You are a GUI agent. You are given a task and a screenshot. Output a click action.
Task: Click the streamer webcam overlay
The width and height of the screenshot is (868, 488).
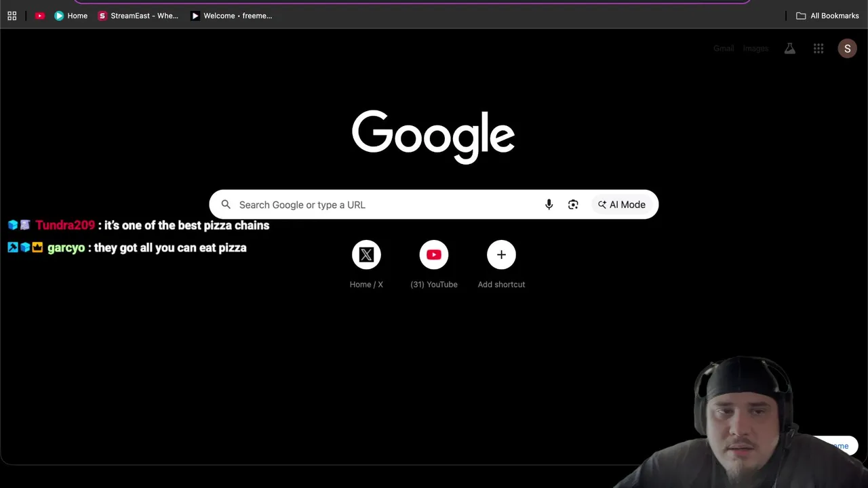(x=739, y=422)
